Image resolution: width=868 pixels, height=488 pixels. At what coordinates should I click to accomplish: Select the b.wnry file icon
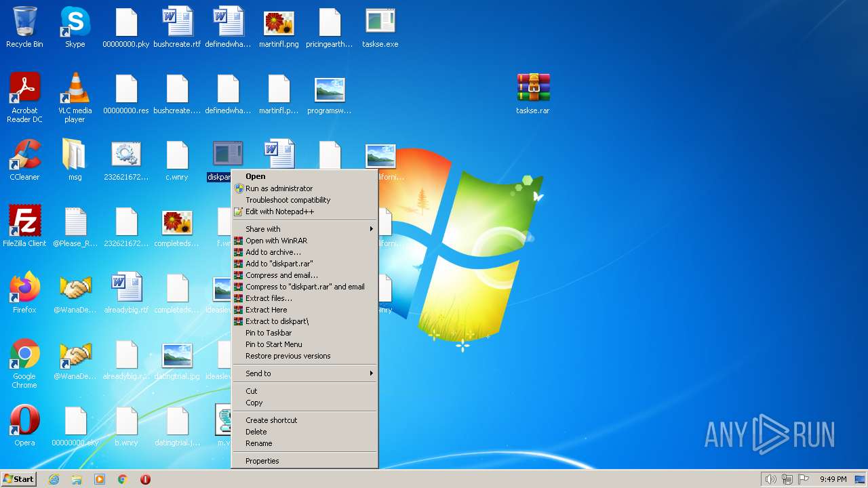[x=126, y=426]
